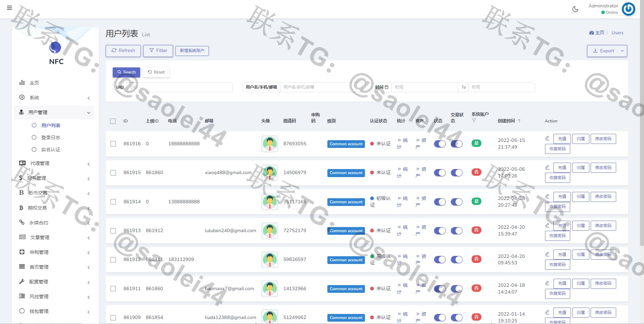Click the pencil edit icon for user 861912

pyautogui.click(x=547, y=254)
